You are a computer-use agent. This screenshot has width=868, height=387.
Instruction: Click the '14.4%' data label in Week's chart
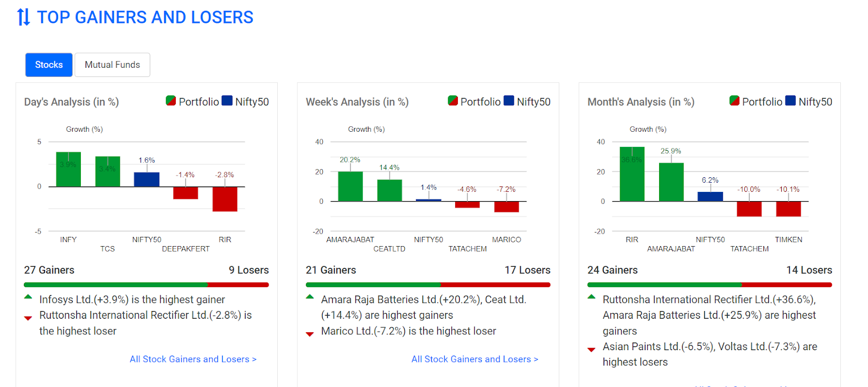point(389,168)
